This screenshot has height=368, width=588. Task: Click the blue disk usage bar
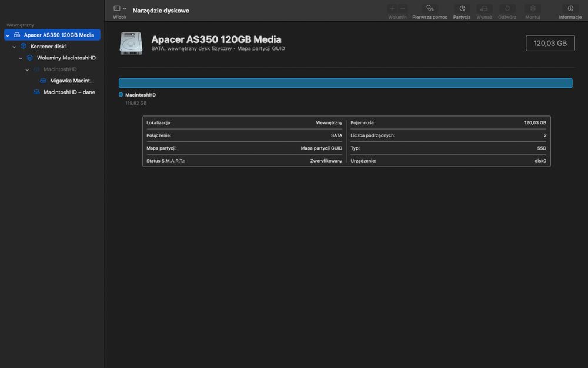[345, 83]
